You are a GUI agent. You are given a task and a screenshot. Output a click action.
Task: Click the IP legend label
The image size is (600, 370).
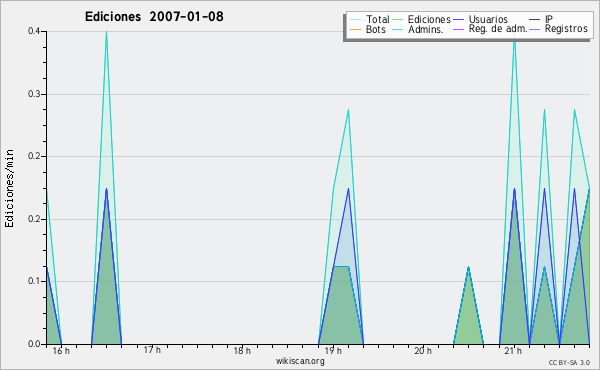(549, 19)
